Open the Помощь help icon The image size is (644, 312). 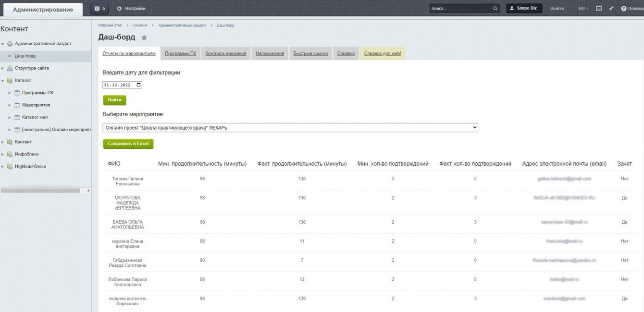point(624,9)
